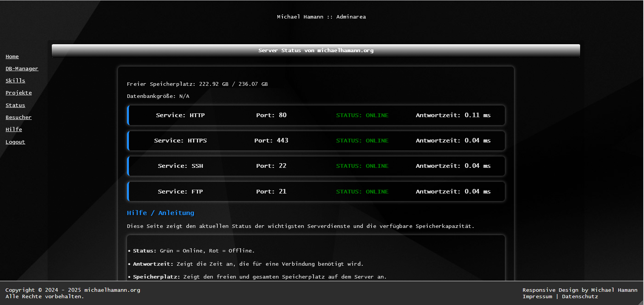Screen dimensions: 644x305
Task: Click the Port: 80 value
Action: 271,115
